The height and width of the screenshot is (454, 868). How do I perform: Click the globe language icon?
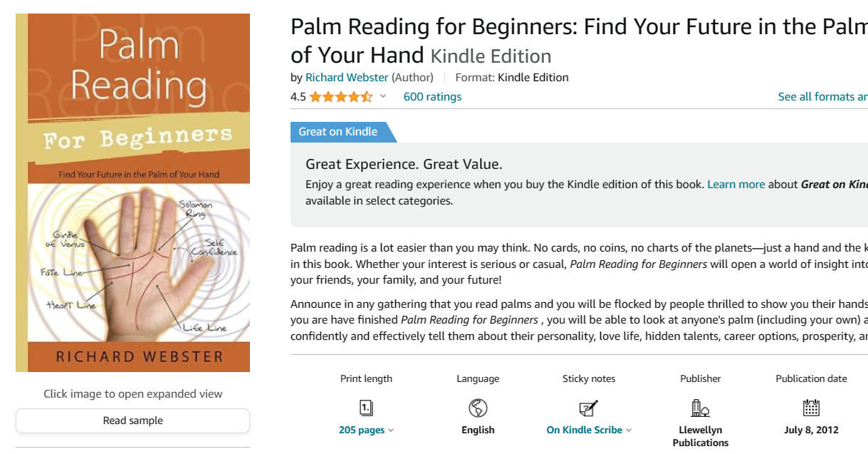[x=478, y=408]
